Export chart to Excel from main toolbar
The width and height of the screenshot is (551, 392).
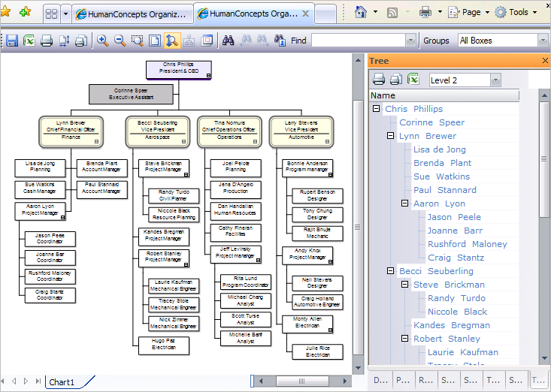(x=29, y=41)
